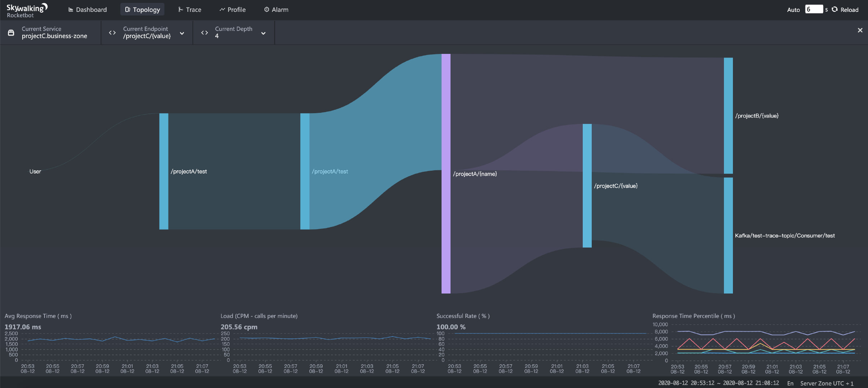Viewport: 868px width, 388px height.
Task: Click the code brackets icon beside Current Depth
Action: 204,33
